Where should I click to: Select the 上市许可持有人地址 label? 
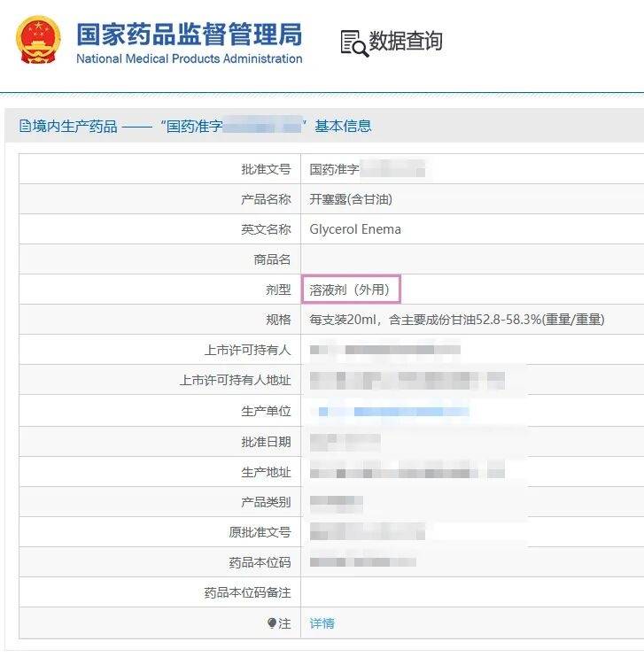tap(236, 380)
